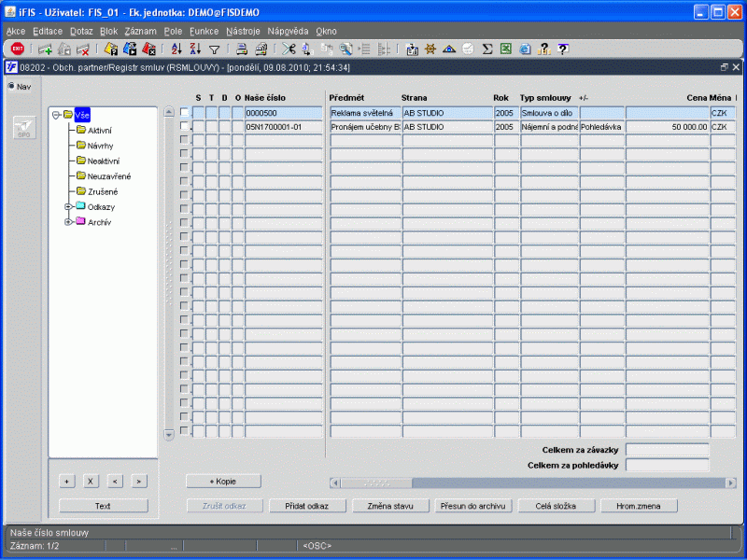This screenshot has height=560, width=747.
Task: Click the X button under the tree
Action: [x=91, y=481]
